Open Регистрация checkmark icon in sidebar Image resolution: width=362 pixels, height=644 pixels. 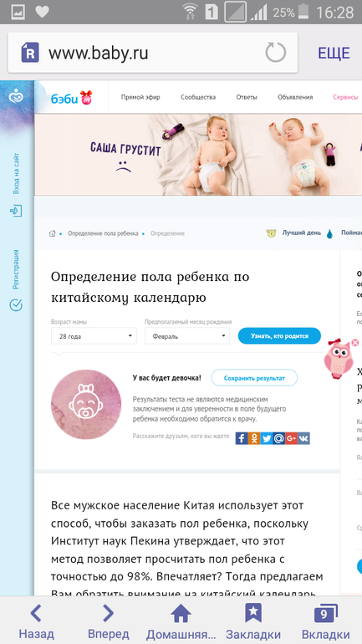point(16,305)
